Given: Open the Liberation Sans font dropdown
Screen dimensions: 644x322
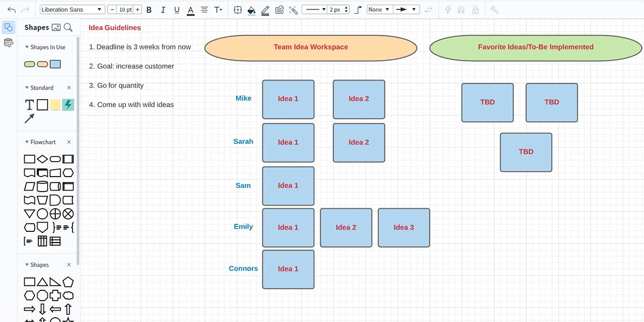Looking at the screenshot, I should pos(72,10).
